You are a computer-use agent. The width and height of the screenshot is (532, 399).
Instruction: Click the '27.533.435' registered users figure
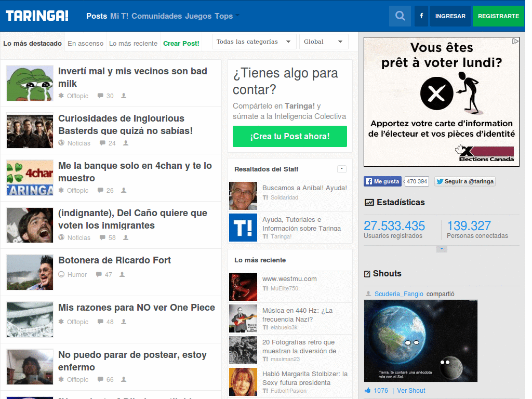point(394,225)
